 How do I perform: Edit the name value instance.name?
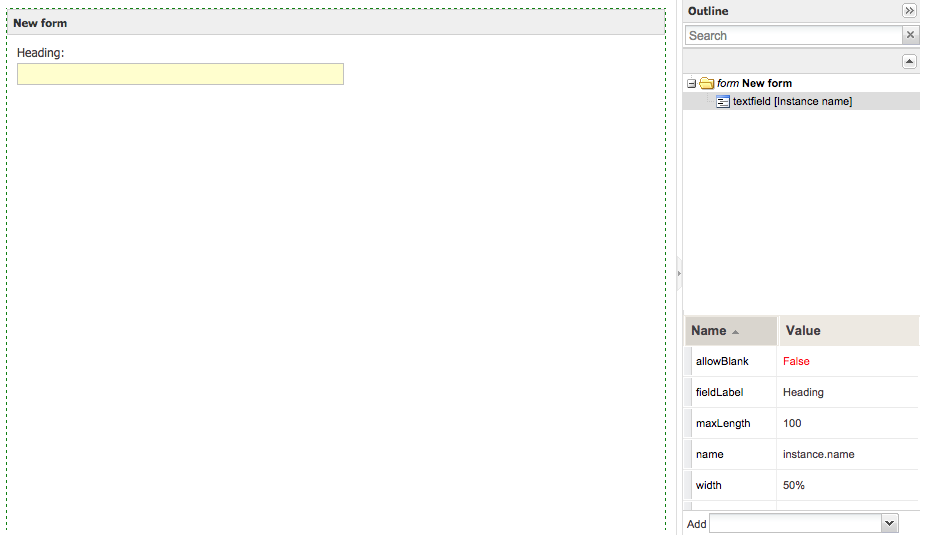point(818,454)
